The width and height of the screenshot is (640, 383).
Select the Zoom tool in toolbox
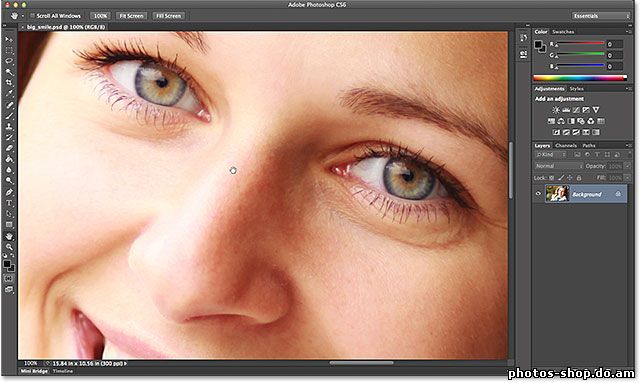9,247
